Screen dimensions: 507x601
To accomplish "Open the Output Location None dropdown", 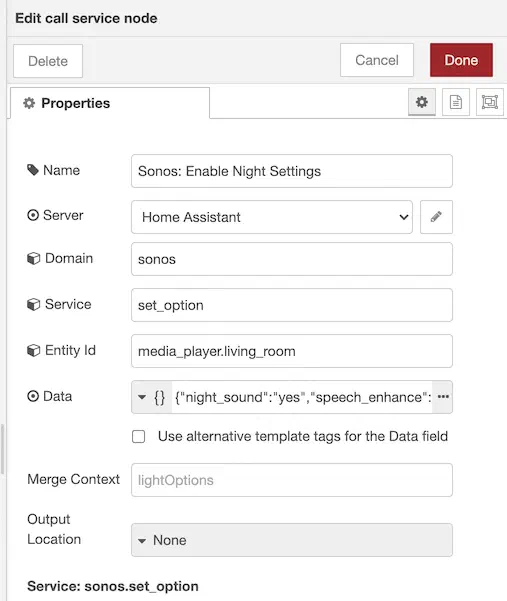I will pos(292,540).
